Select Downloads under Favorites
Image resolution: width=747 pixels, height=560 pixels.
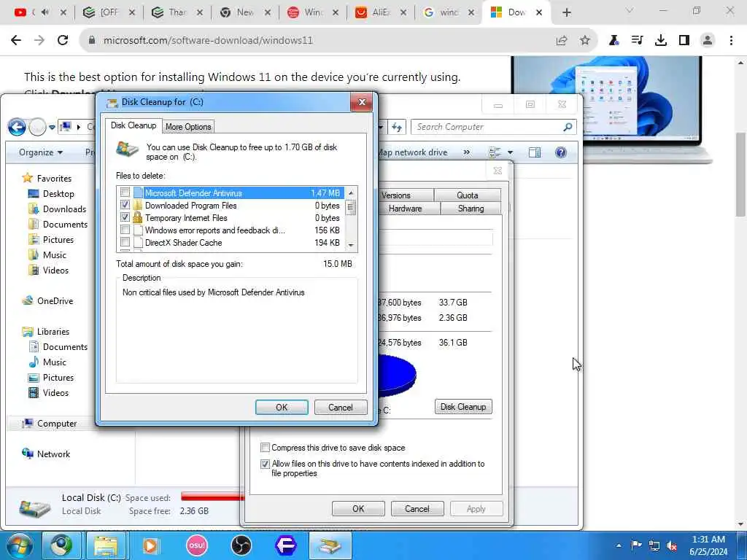58,209
